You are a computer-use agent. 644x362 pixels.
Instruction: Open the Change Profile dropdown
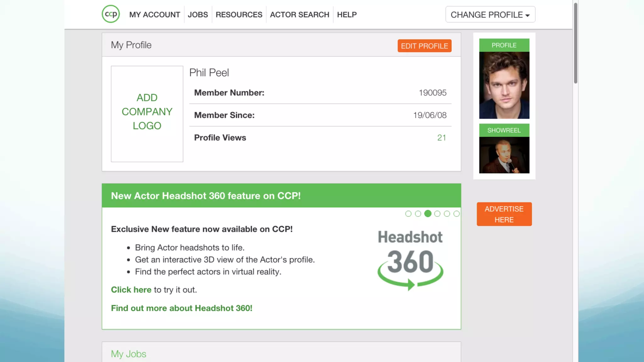click(x=490, y=14)
